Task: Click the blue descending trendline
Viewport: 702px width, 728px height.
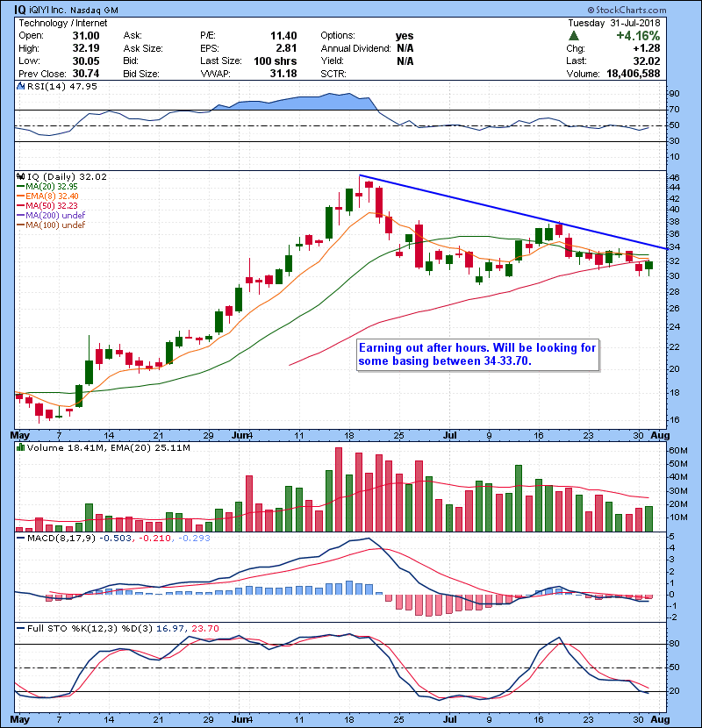Action: click(x=513, y=211)
